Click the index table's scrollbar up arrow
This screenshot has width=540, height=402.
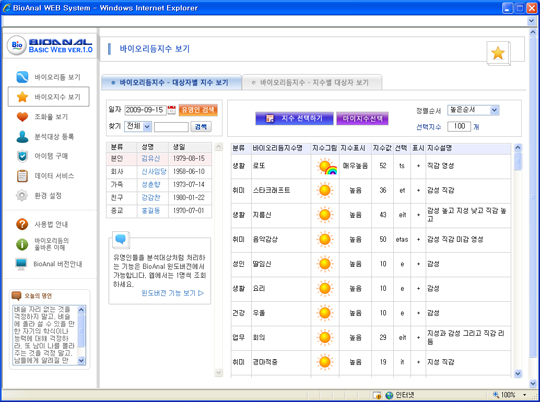tap(518, 148)
